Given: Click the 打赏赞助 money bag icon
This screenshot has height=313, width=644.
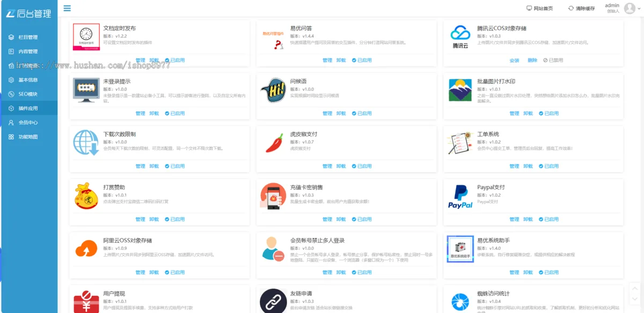Looking at the screenshot, I should 86,197.
